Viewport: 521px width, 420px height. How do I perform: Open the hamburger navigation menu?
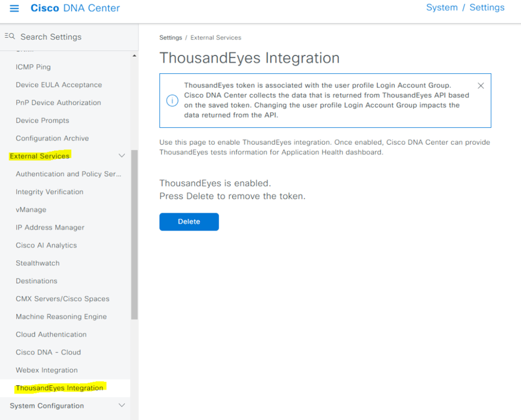coord(14,8)
